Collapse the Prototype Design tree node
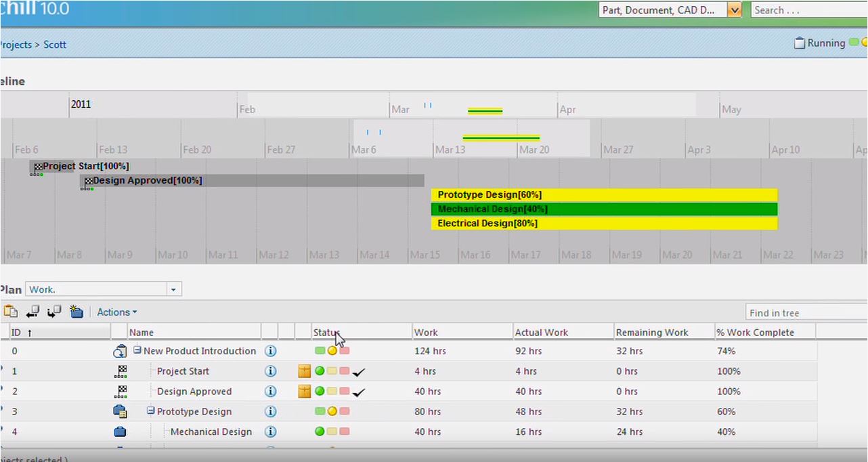Viewport: 868px width, 462px height. pos(150,411)
